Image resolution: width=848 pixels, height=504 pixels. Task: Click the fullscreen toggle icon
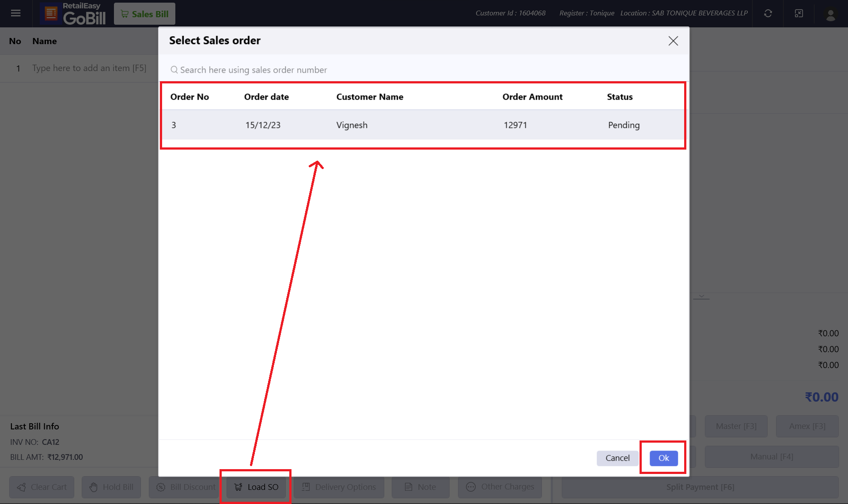point(799,13)
